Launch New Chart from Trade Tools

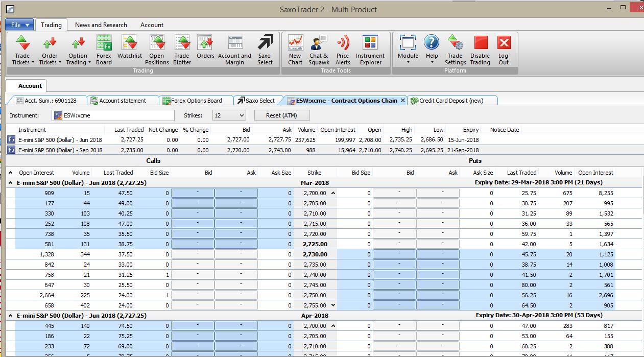pyautogui.click(x=295, y=50)
